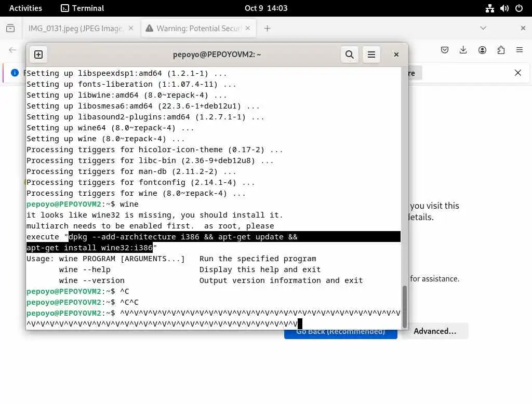532x404 pixels.
Task: Open power menu icon in top bar
Action: click(519, 8)
